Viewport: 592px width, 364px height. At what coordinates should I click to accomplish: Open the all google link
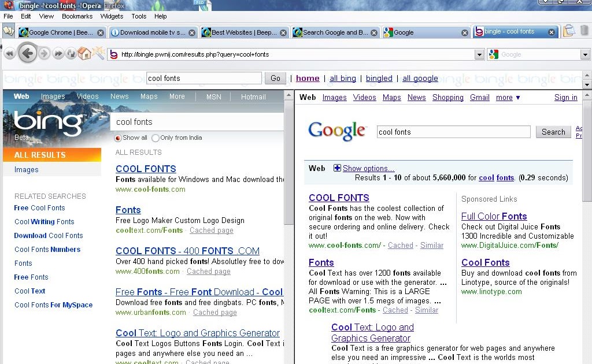tap(420, 78)
